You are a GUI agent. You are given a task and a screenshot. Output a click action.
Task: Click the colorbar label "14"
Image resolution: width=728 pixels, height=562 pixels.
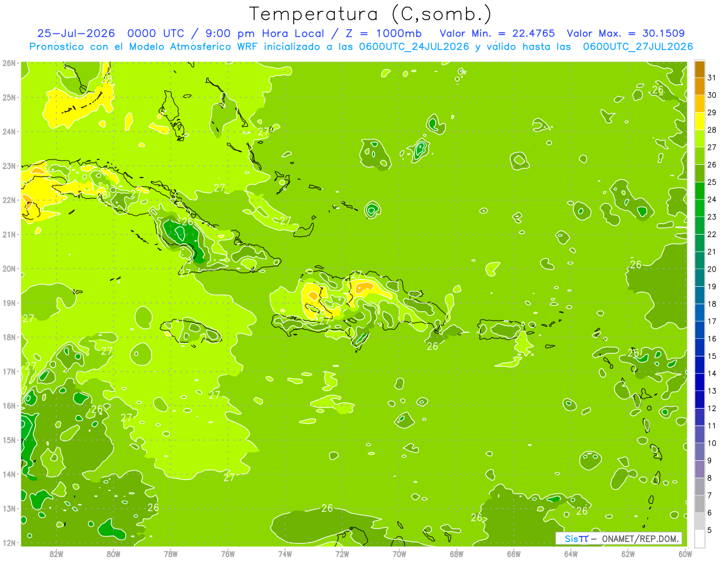point(712,373)
